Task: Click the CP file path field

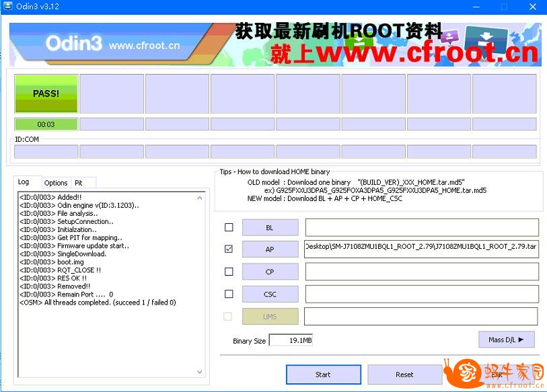Action: coord(422,272)
